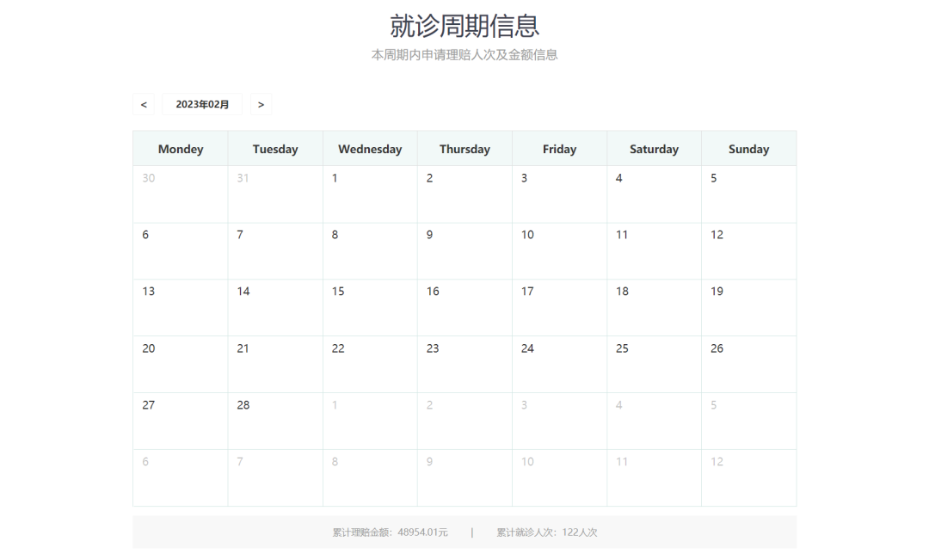Select date 19 on the calendar
This screenshot has height=560, width=929.
coord(749,308)
